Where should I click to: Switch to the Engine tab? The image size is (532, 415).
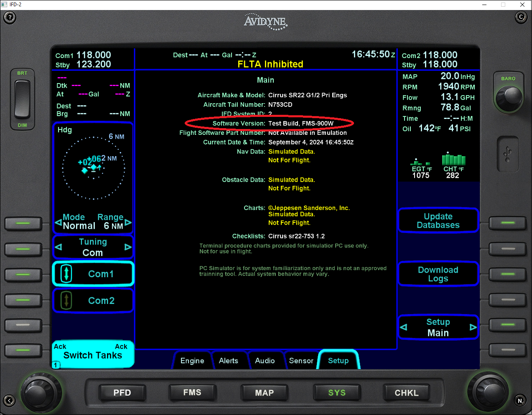[x=192, y=360]
